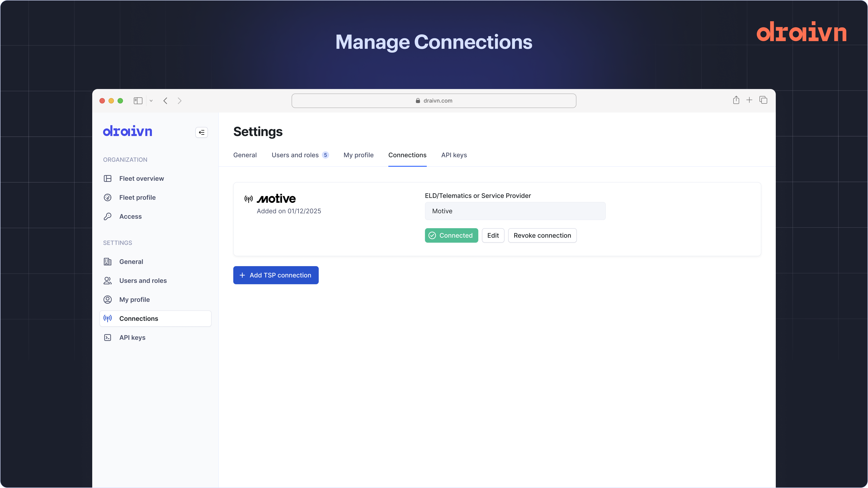This screenshot has width=868, height=488.
Task: Go back with browser back arrow
Action: pos(165,101)
